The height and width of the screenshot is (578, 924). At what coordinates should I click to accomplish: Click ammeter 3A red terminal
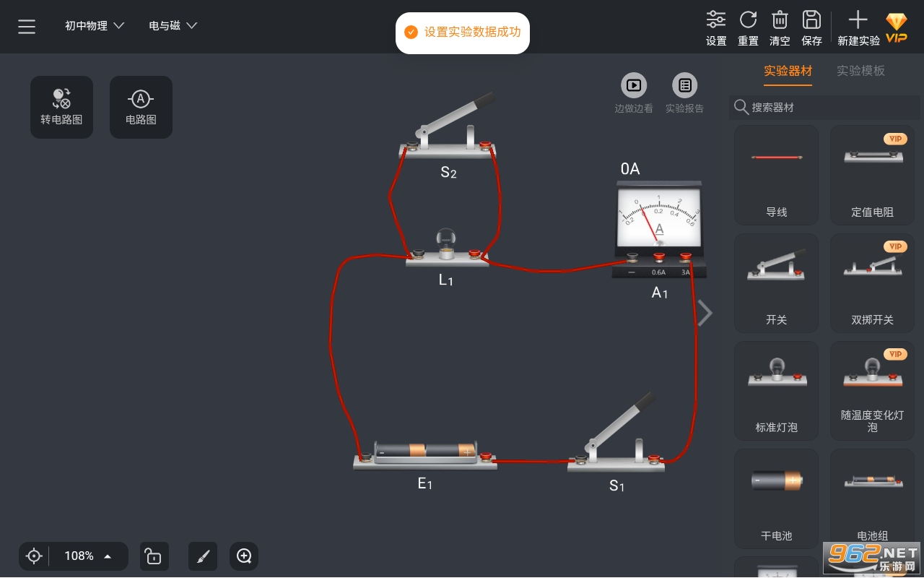click(685, 256)
